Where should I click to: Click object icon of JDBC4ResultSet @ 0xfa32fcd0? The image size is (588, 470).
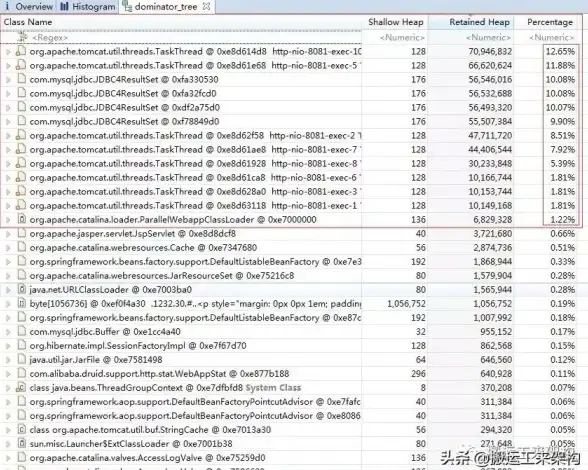click(x=22, y=93)
